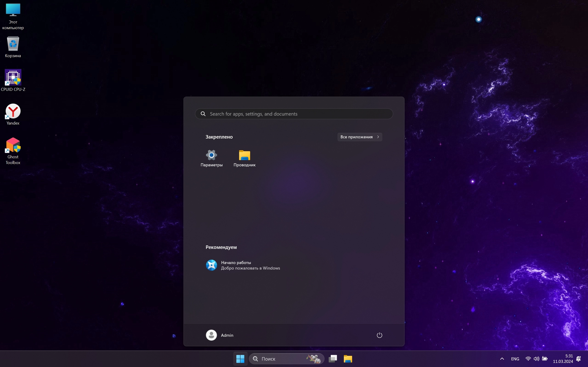The image size is (588, 367).
Task: Click the power button in Start menu
Action: (379, 335)
